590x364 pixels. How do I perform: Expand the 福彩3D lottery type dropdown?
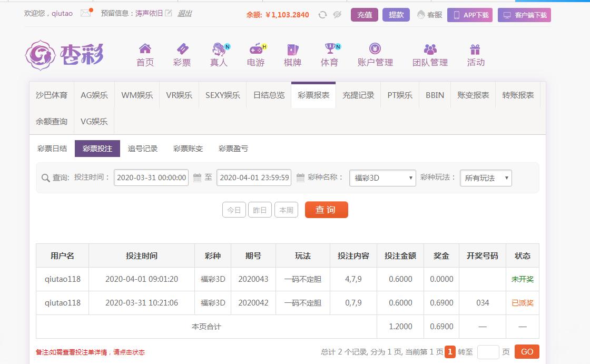[x=382, y=178]
